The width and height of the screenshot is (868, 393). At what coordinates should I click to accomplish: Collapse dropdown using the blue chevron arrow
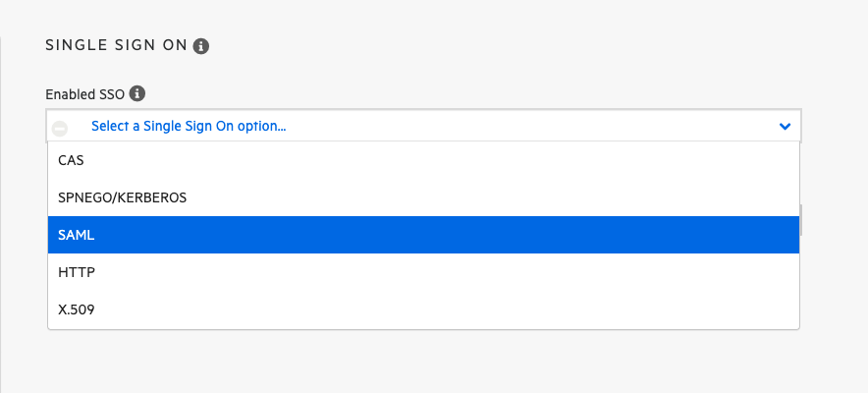coord(785,126)
